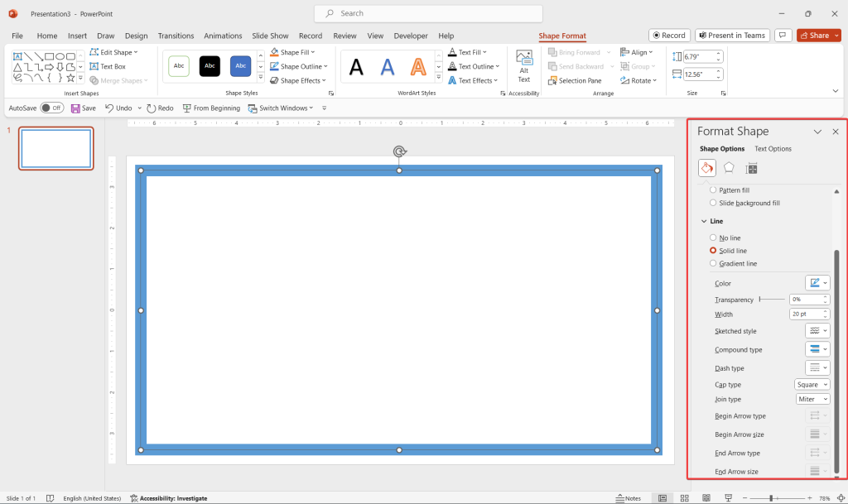Start slideshow From Beginning

pos(211,108)
